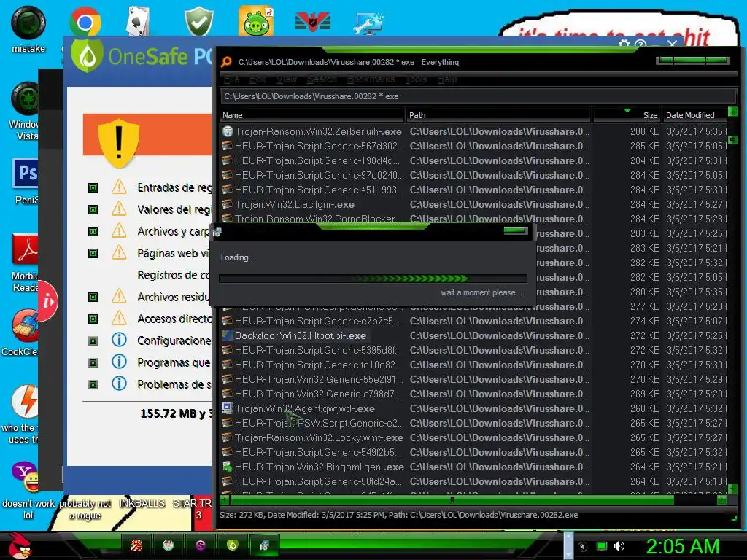
Task: Open the Bookmarks menu in Everything
Action: 371,79
